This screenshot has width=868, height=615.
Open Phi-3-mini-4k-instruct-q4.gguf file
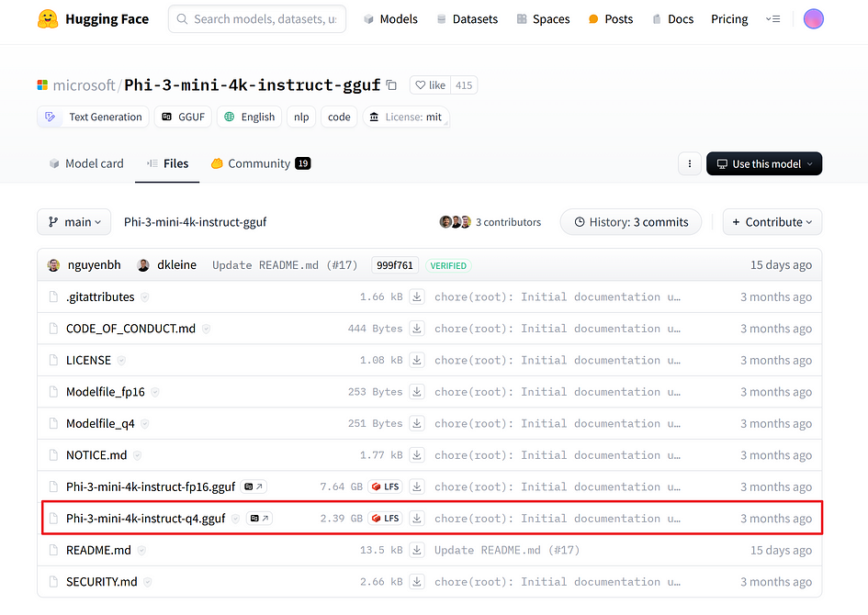point(146,519)
